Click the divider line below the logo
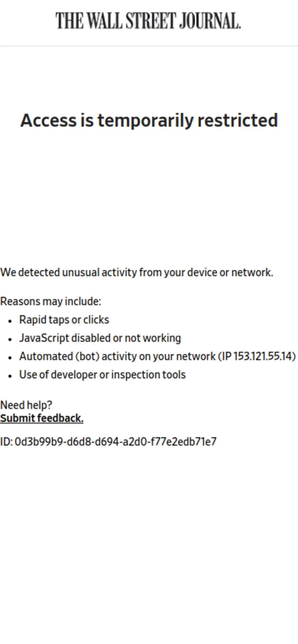298x644 pixels. tap(149, 46)
